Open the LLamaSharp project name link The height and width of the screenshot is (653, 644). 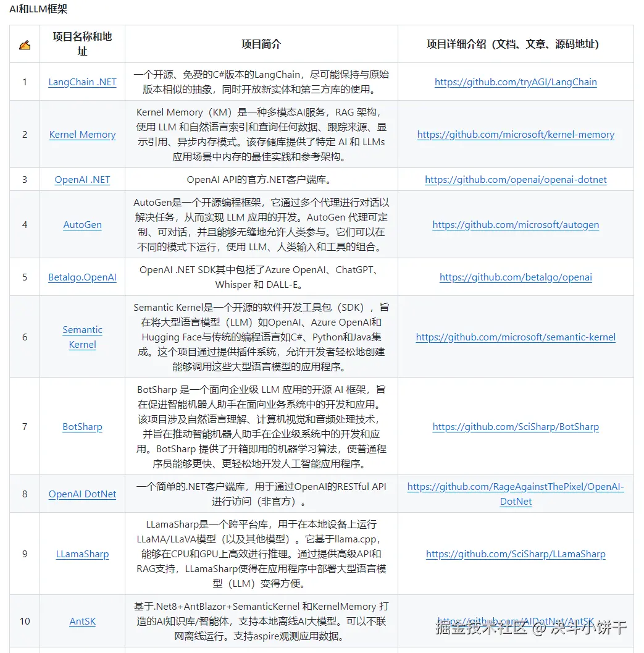click(x=82, y=554)
